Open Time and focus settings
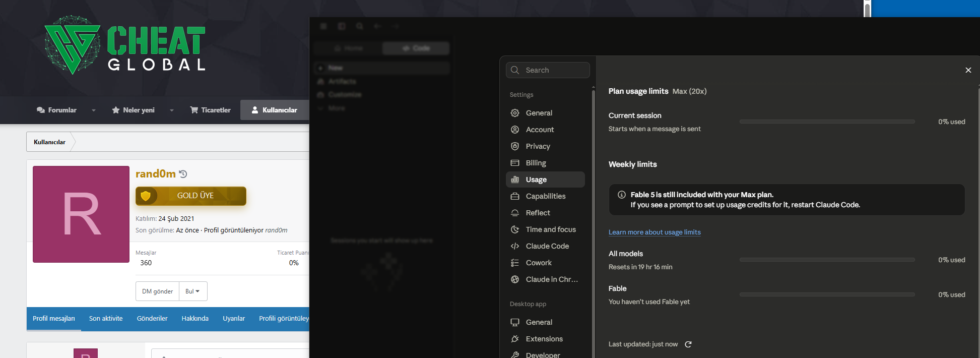The image size is (980, 358). click(545, 229)
